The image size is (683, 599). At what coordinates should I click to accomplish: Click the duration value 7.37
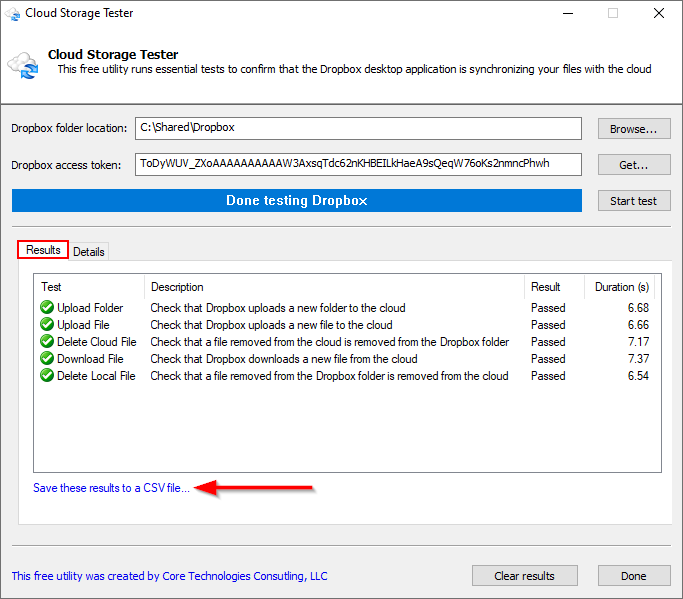click(x=638, y=359)
